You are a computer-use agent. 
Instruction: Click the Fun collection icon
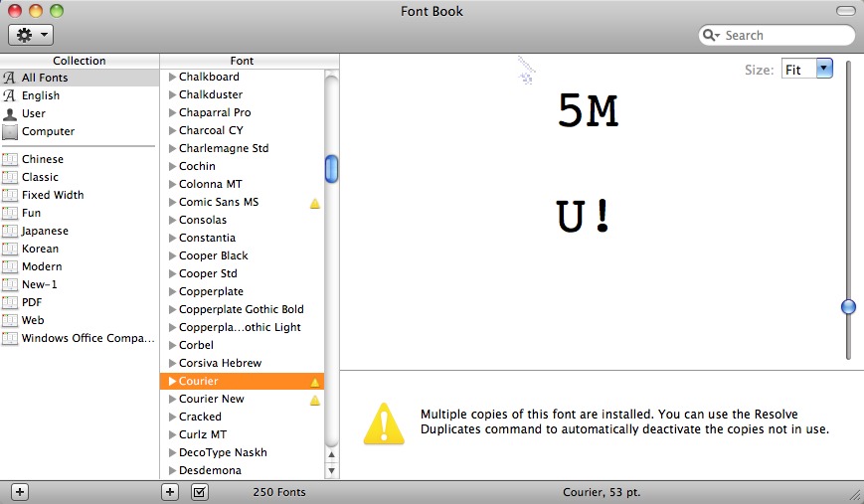pyautogui.click(x=10, y=213)
